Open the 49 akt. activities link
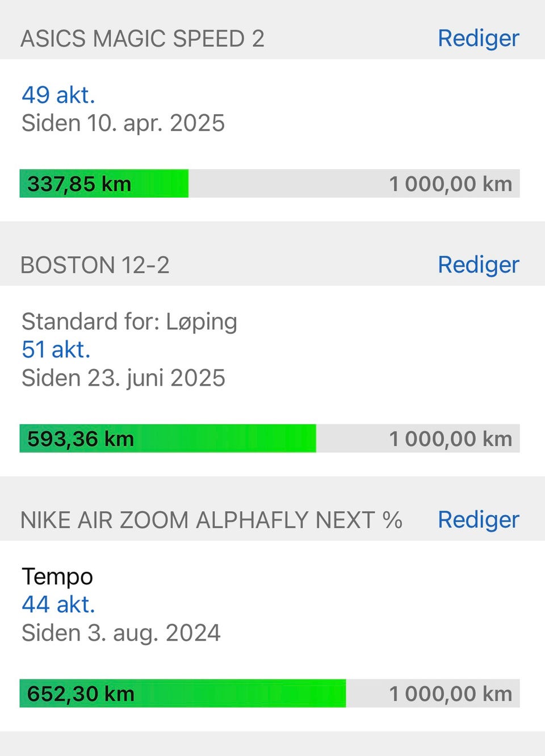545x756 pixels. click(58, 95)
